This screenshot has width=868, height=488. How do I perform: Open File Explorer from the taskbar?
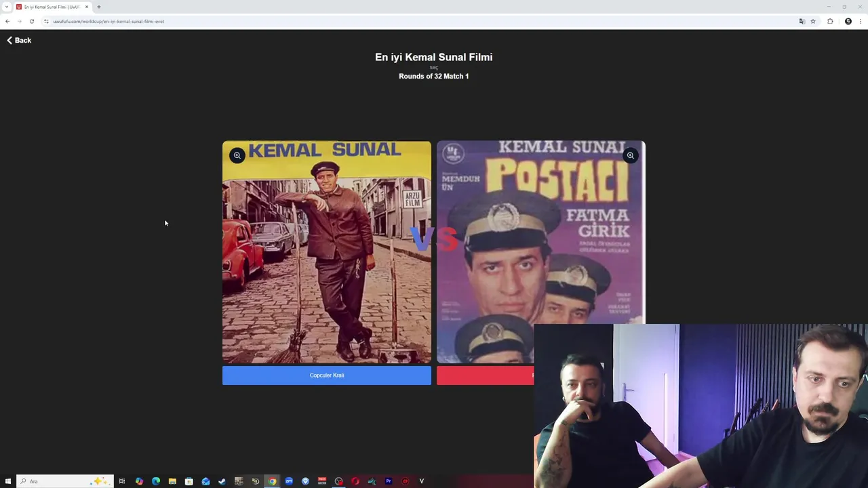pyautogui.click(x=172, y=481)
